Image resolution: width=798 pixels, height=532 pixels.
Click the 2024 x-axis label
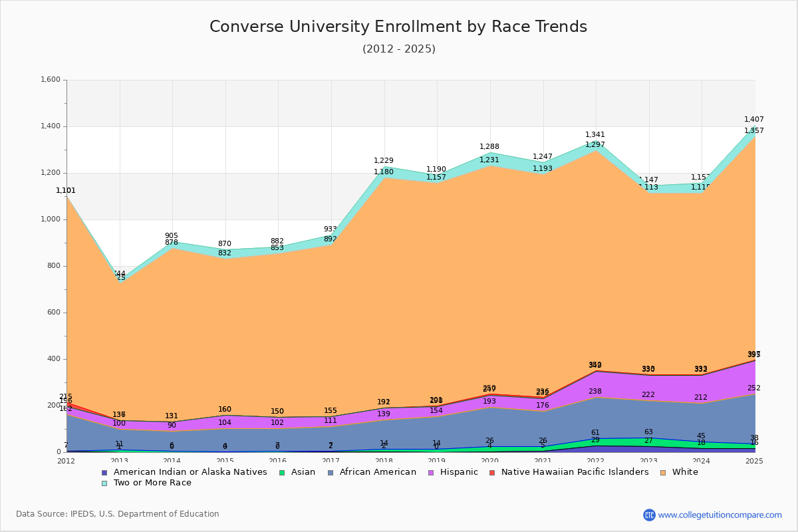tap(702, 461)
